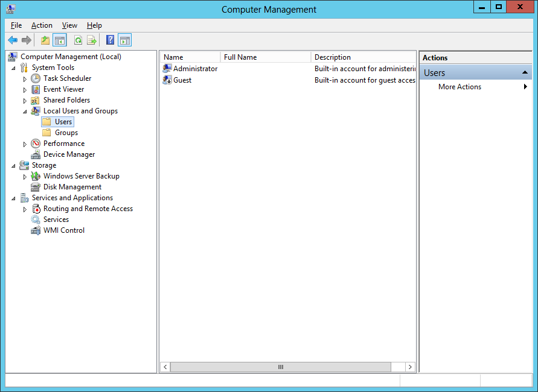Click the Export List toolbar icon
Viewport: 538px width, 392px height.
(92, 40)
